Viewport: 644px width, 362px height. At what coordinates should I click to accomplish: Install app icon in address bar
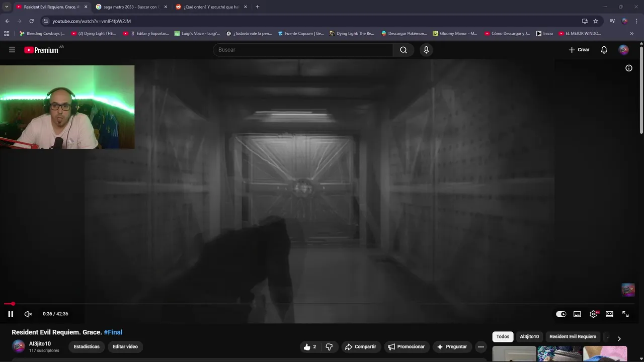pos(585,21)
